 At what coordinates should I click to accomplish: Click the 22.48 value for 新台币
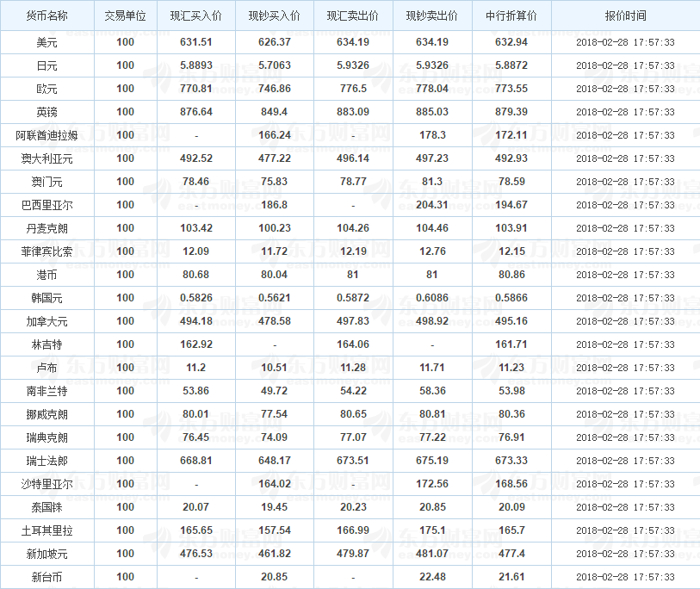click(x=431, y=576)
